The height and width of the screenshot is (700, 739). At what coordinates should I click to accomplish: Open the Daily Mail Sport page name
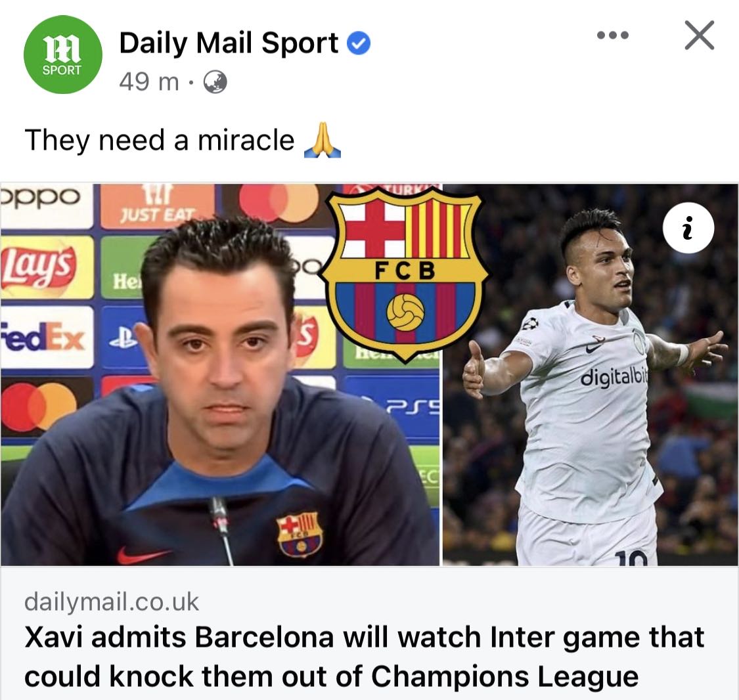229,43
